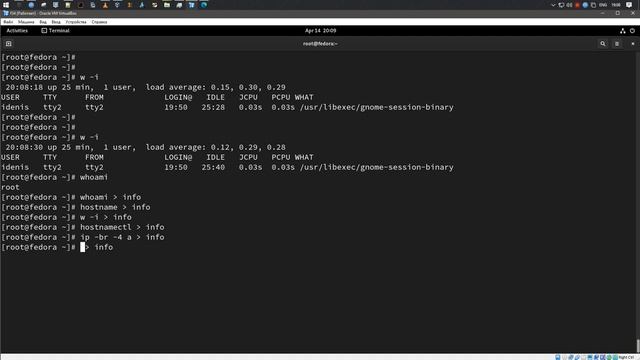Click the Apr 14 20:09 clock
Screen dimensions: 640x360
(320, 31)
